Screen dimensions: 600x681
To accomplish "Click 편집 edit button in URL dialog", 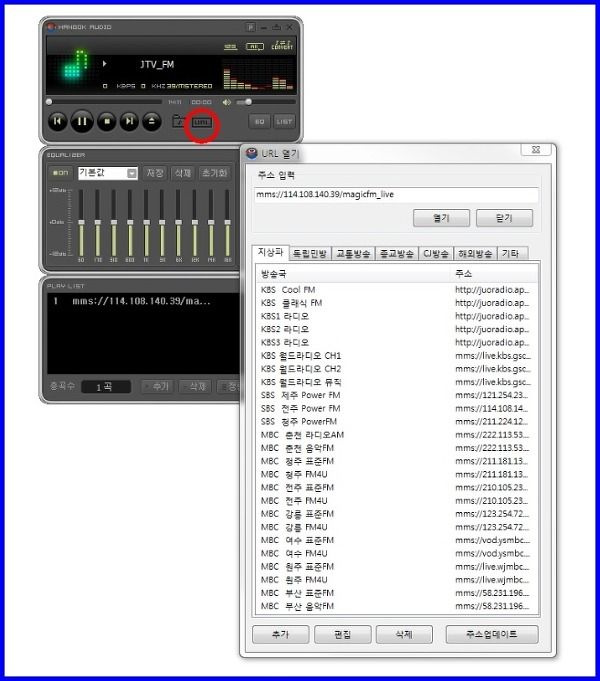I will pos(343,634).
